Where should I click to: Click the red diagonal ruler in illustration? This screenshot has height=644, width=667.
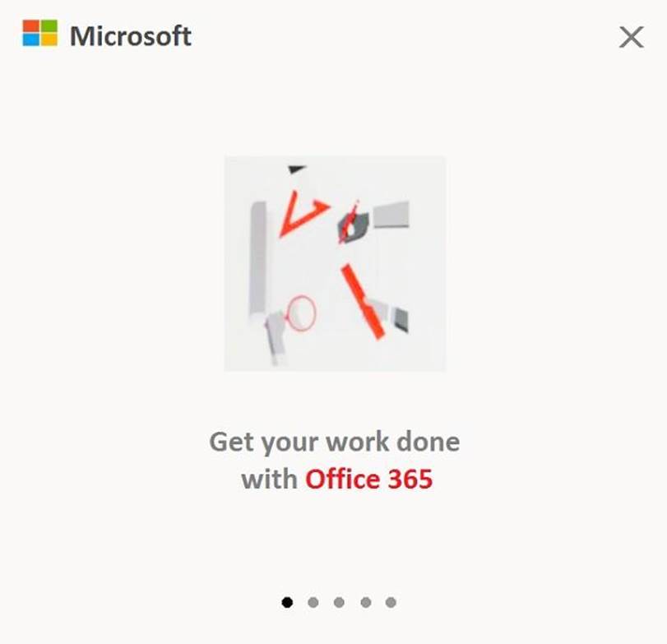click(x=363, y=302)
